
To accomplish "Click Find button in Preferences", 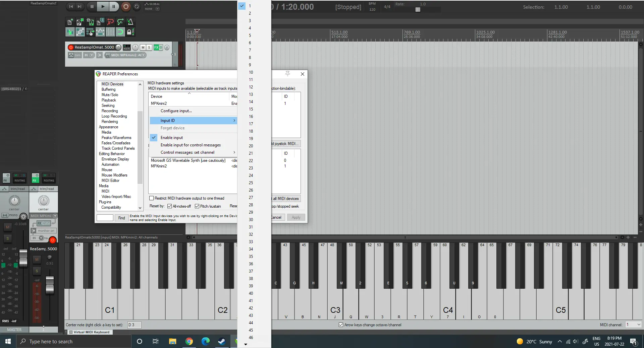I will (x=121, y=218).
